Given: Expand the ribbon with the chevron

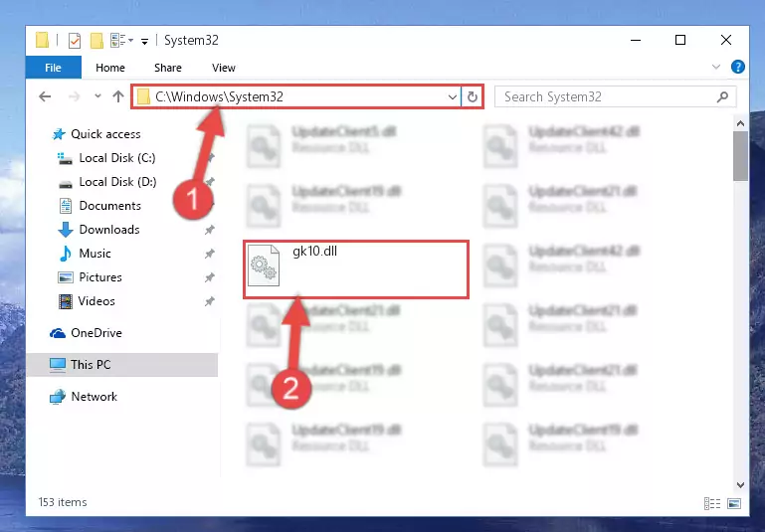Looking at the screenshot, I should pyautogui.click(x=716, y=67).
